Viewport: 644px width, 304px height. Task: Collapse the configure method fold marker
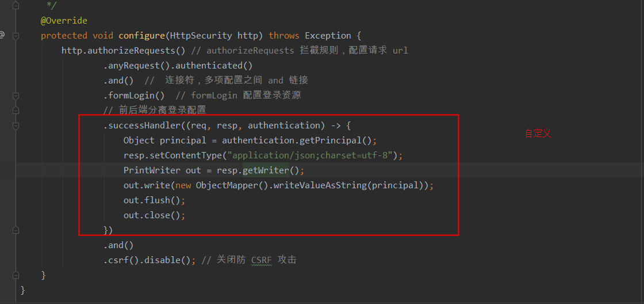pyautogui.click(x=16, y=36)
